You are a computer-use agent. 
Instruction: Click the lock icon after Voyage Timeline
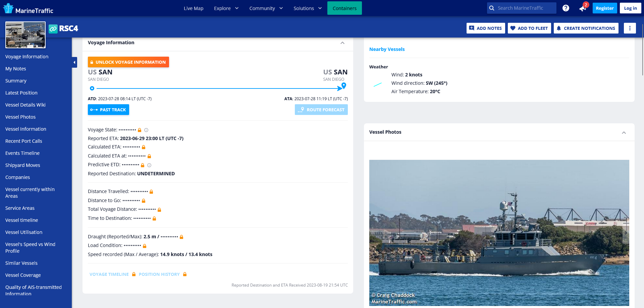point(134,274)
